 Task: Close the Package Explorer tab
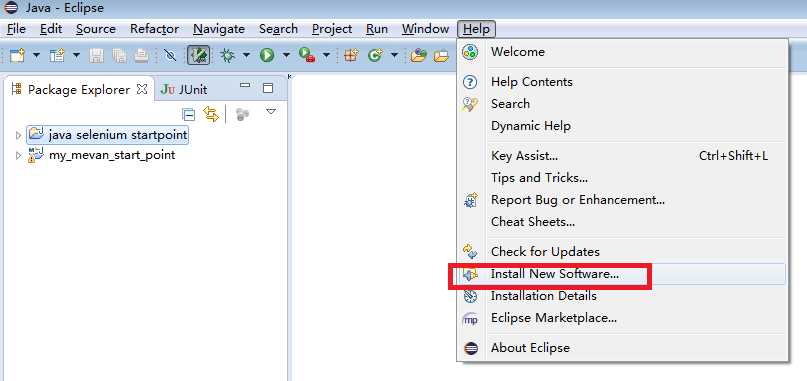coord(142,89)
